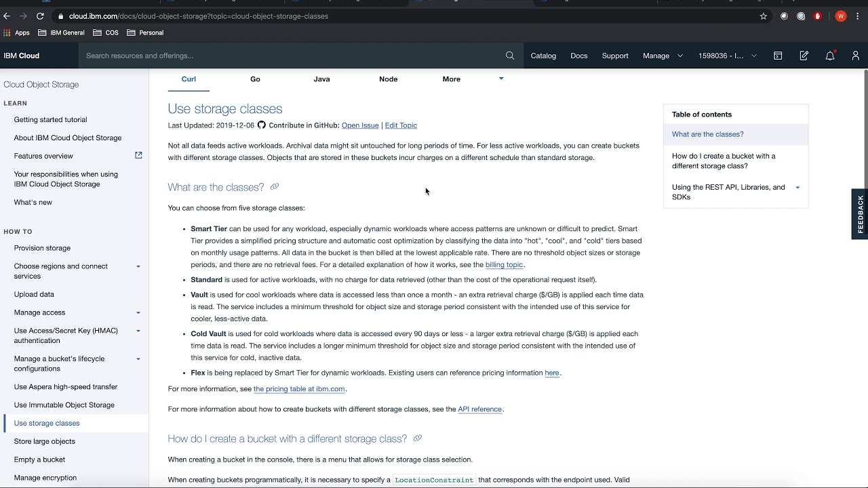Open Empty a bucket sidebar item
Viewport: 868px width, 488px height.
(x=39, y=460)
